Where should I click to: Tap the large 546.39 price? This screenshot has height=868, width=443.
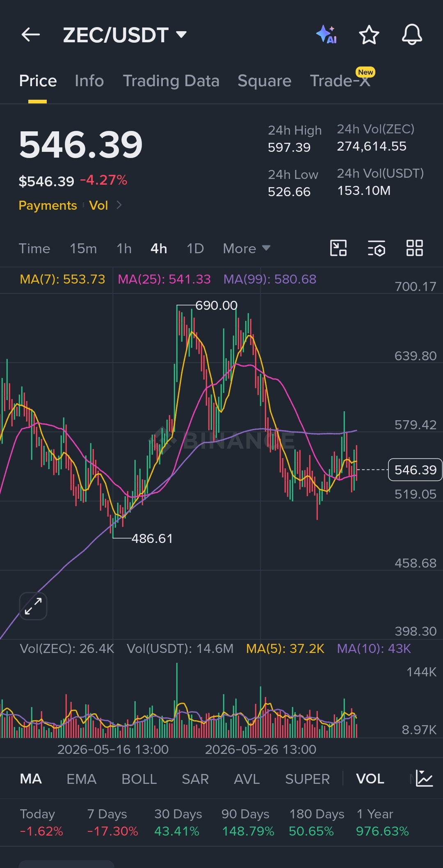point(81,144)
